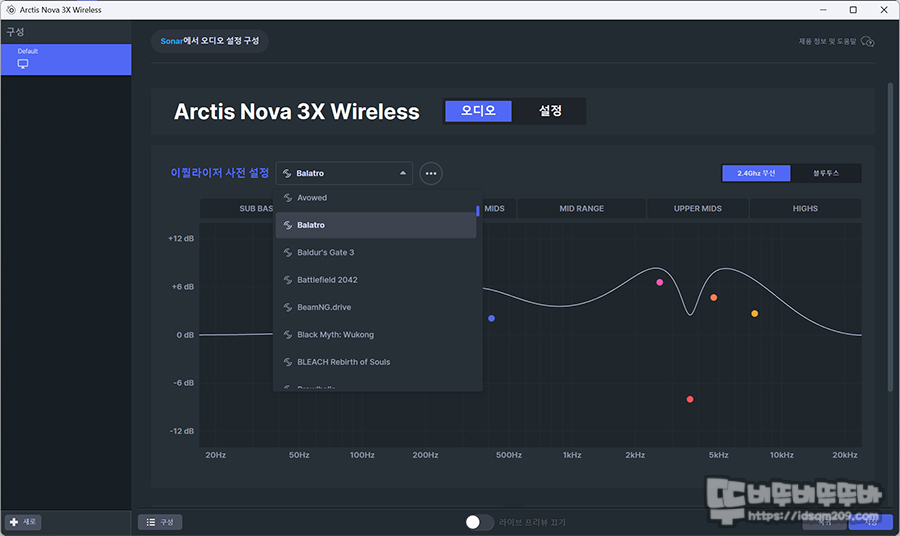Click the preset icon beside Black Myth: Wukong

pos(288,335)
